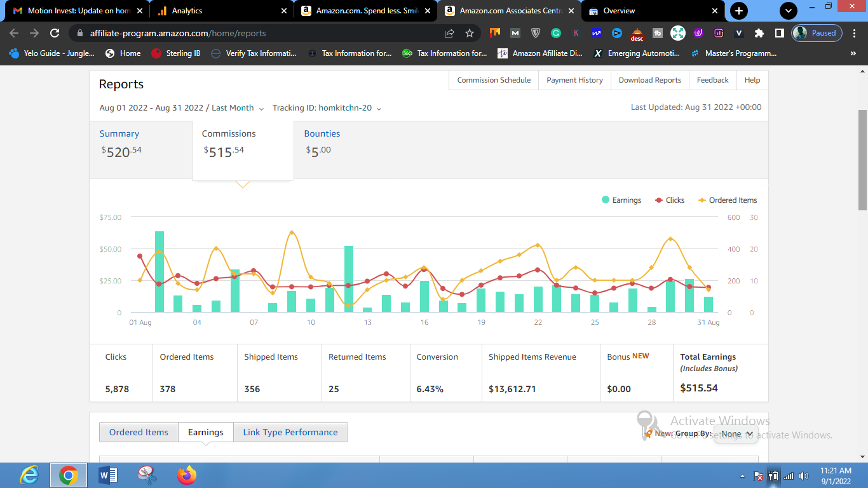Open the Snipping Tool from the taskbar
Screen dimensions: 868x488
(x=147, y=475)
